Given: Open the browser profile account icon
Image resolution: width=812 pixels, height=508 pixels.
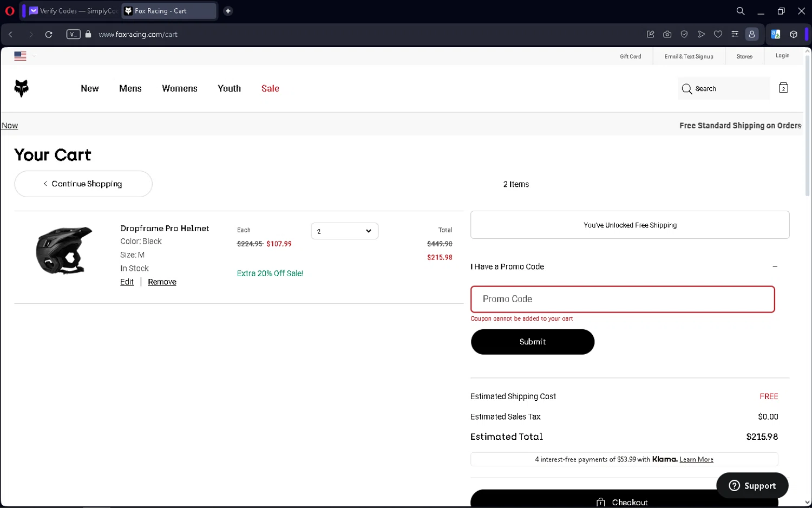Looking at the screenshot, I should pyautogui.click(x=752, y=34).
